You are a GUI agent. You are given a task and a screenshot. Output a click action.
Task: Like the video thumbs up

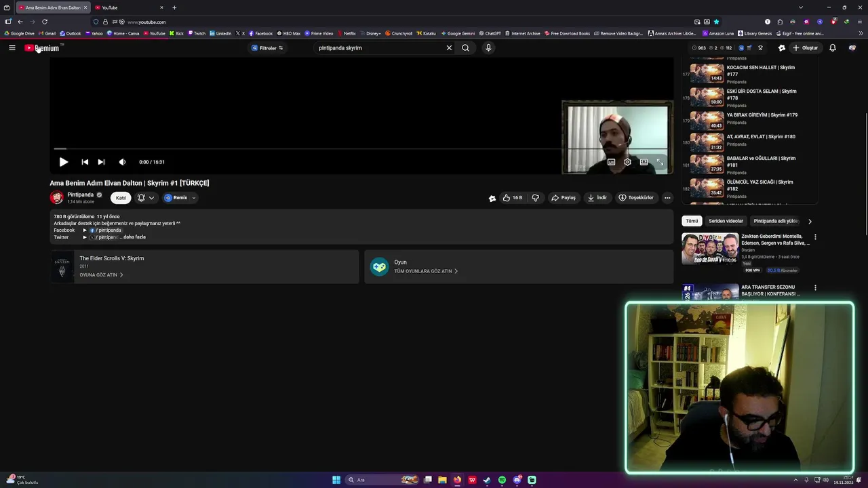point(512,198)
